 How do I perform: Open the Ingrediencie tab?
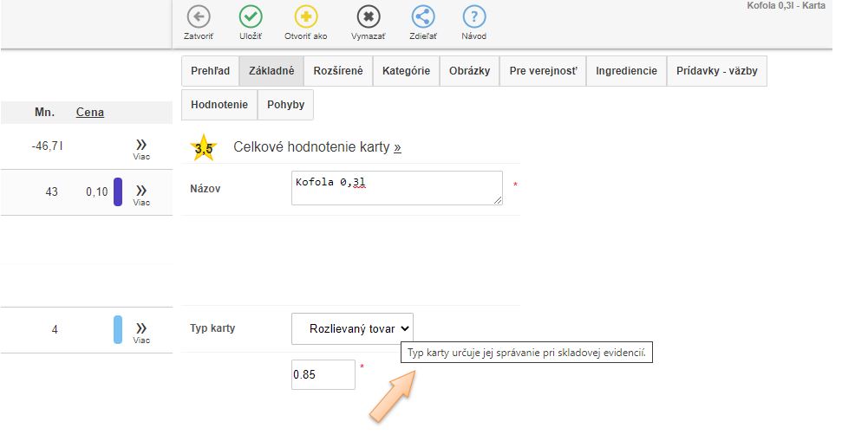(626, 71)
